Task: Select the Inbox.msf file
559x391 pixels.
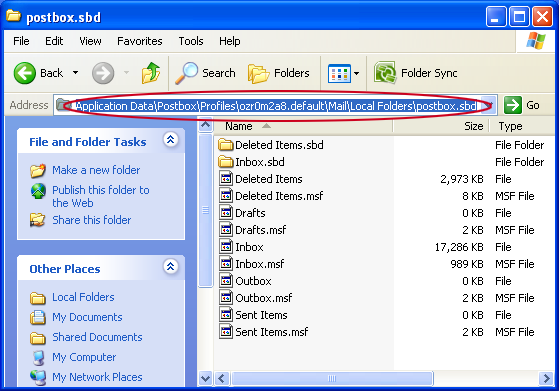Action: coord(252,264)
